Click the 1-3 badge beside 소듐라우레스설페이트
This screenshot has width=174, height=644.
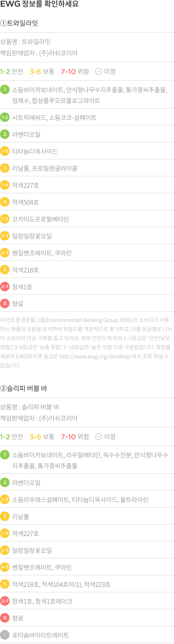[x=5, y=499]
